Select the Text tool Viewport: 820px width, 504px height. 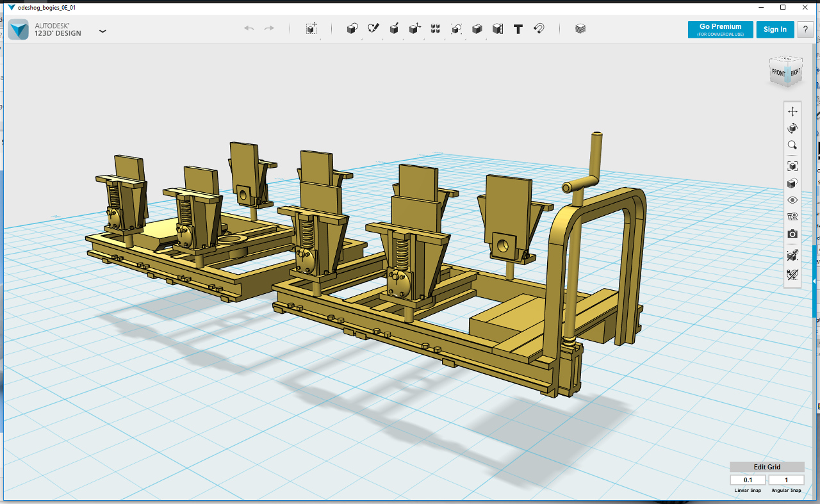pyautogui.click(x=518, y=29)
